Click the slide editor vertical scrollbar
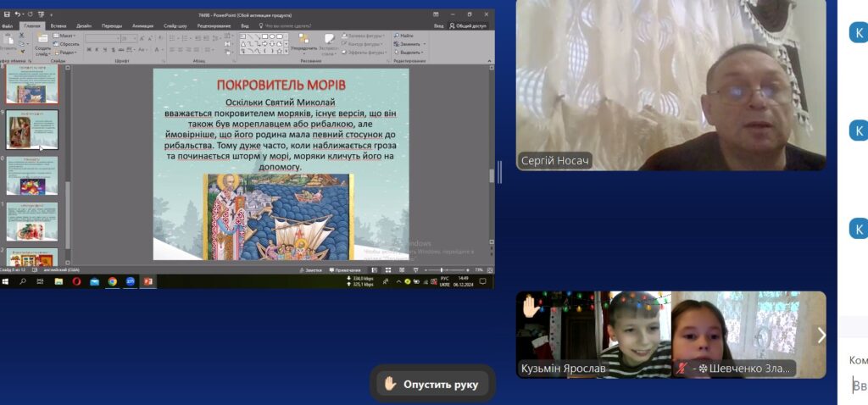 [491, 155]
